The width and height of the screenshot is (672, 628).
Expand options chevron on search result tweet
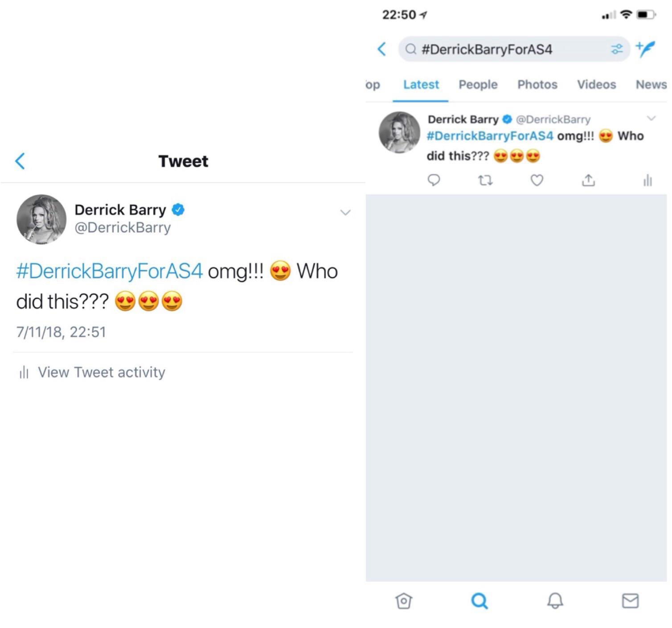[x=652, y=118]
